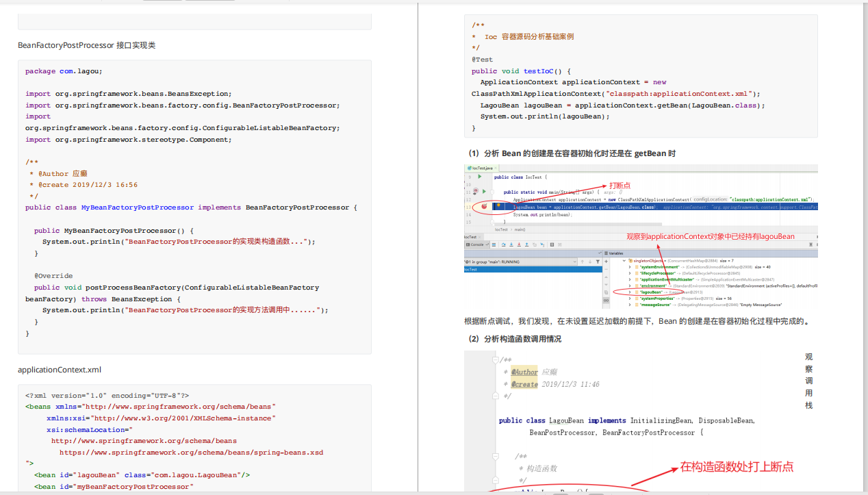868x495 pixels.
Task: Click the http://www.w3.org/2001/XMLSchema-instance URL
Action: point(184,418)
